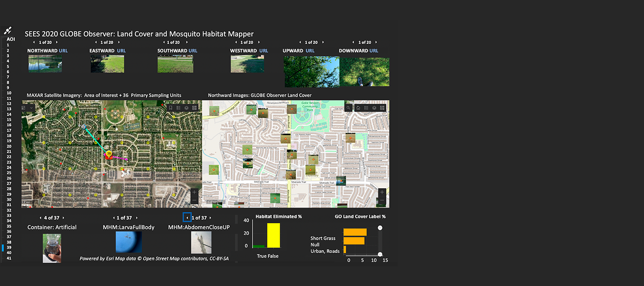Viewport: 644px width, 286px height.
Task: Click the yellow False bar in habitat chart
Action: [273, 236]
